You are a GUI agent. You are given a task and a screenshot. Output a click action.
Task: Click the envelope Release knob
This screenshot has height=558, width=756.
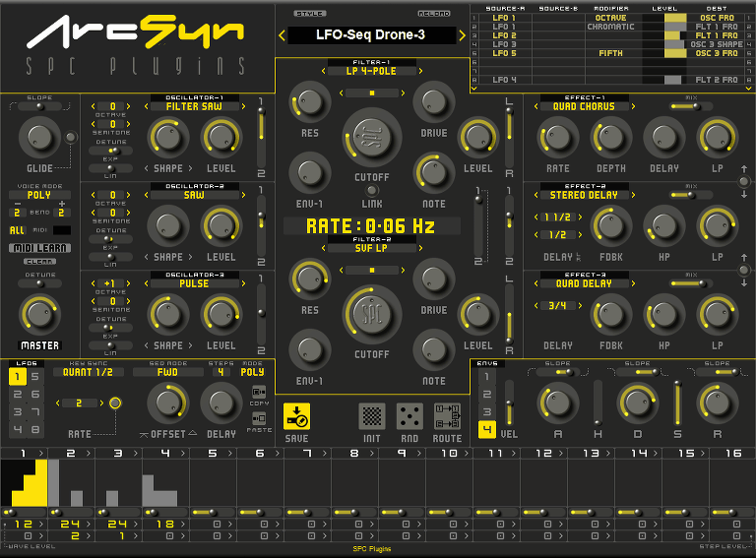coord(718,403)
